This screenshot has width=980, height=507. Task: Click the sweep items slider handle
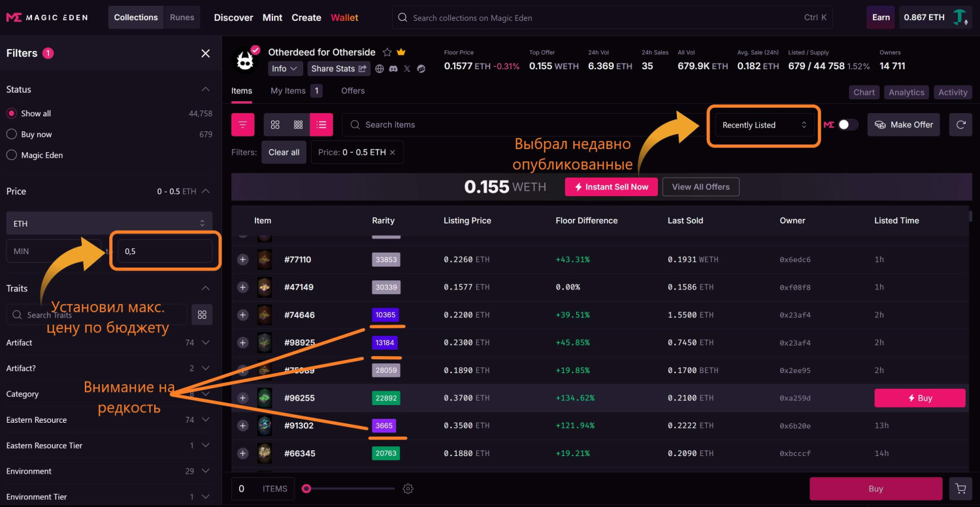(x=306, y=489)
